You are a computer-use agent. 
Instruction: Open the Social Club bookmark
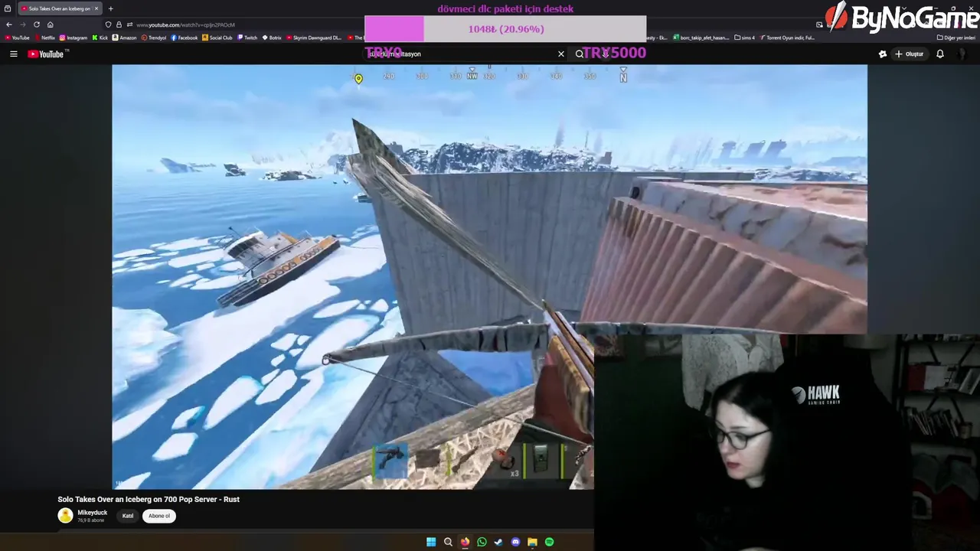pyautogui.click(x=217, y=37)
